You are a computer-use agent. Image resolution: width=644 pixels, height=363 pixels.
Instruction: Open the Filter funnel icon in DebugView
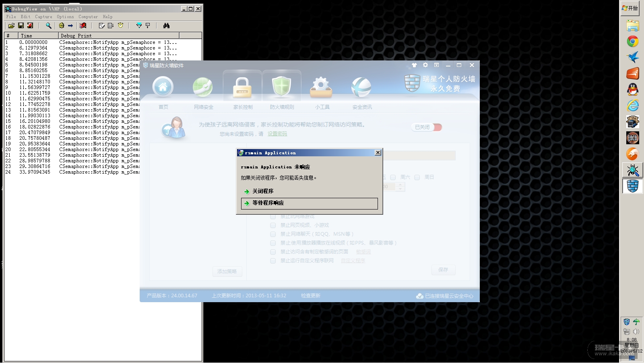(139, 25)
